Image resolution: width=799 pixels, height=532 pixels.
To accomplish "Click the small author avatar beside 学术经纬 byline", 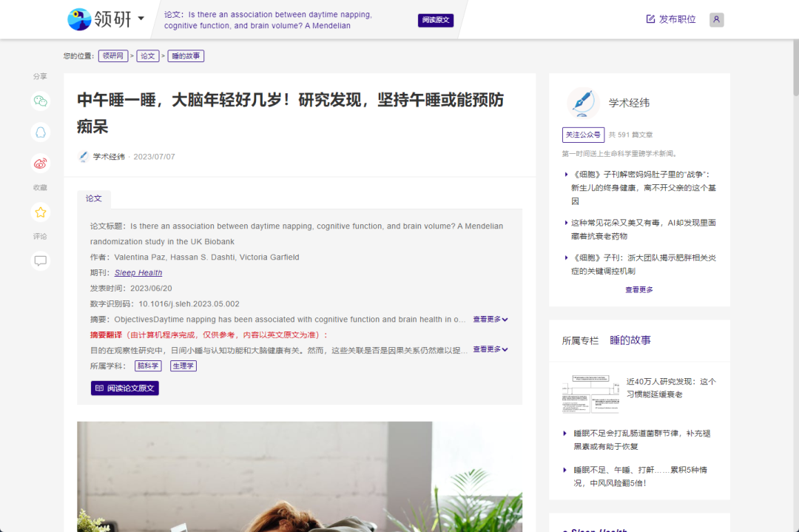I will click(83, 156).
